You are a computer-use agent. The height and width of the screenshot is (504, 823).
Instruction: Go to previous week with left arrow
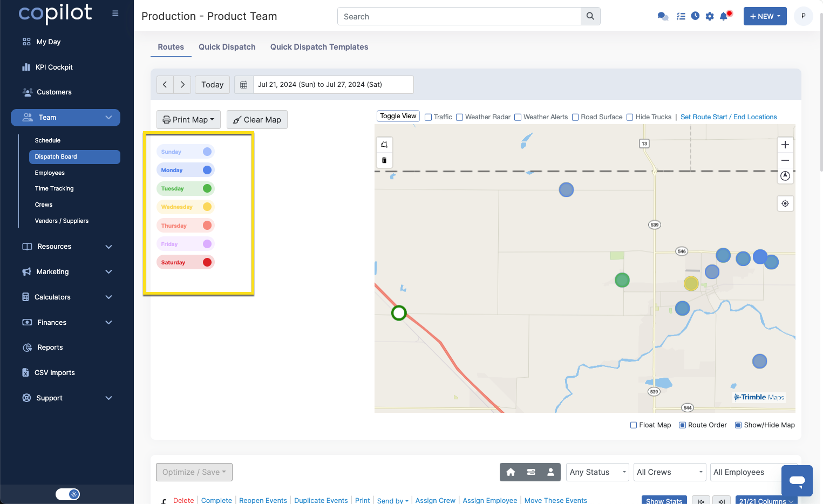click(x=165, y=85)
